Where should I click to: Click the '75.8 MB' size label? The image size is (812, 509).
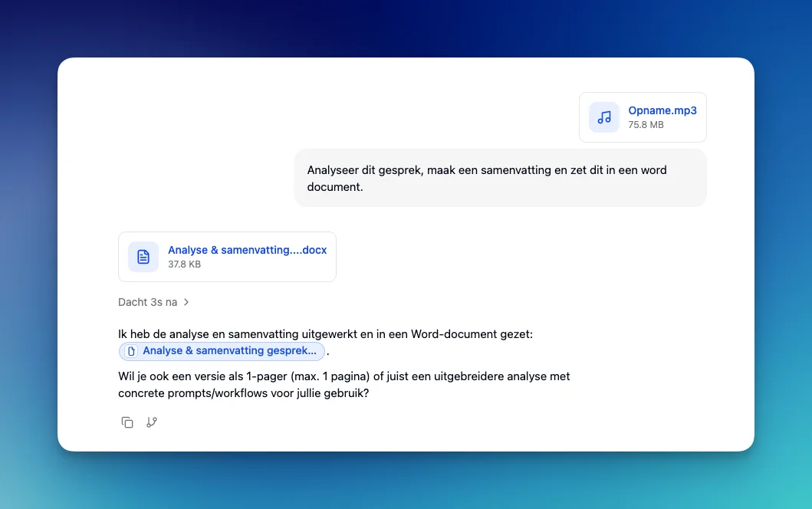pos(646,124)
